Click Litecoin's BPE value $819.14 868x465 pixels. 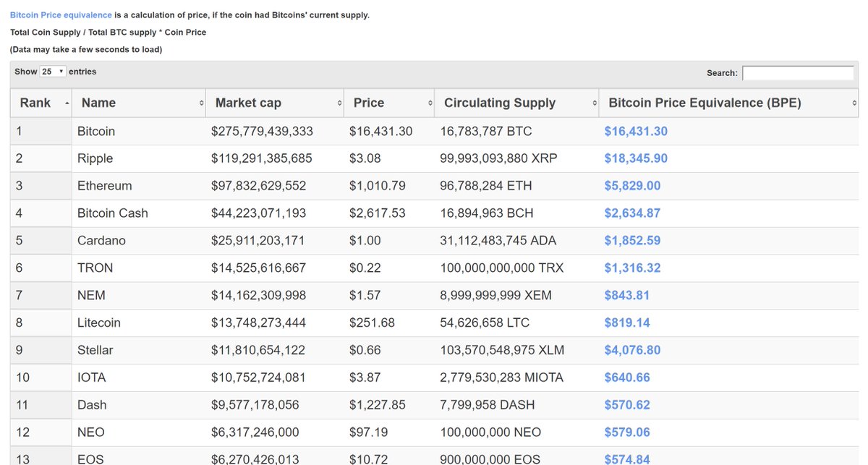click(x=627, y=323)
